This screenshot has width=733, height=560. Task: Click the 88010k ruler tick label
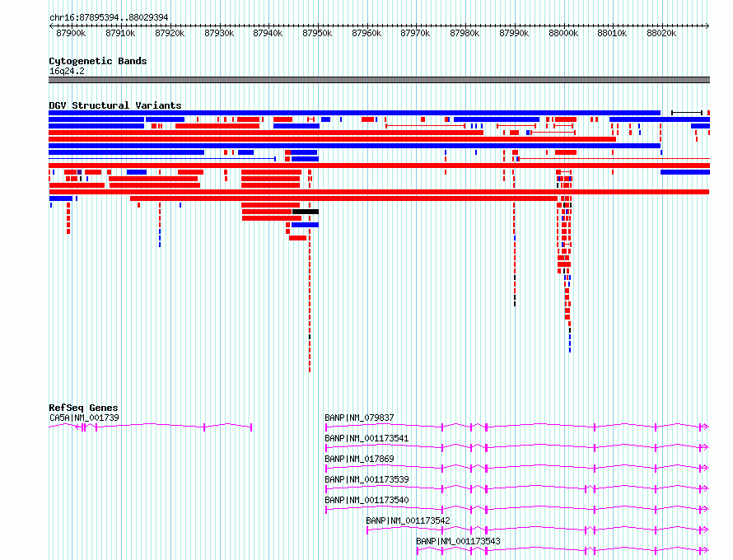[x=613, y=33]
